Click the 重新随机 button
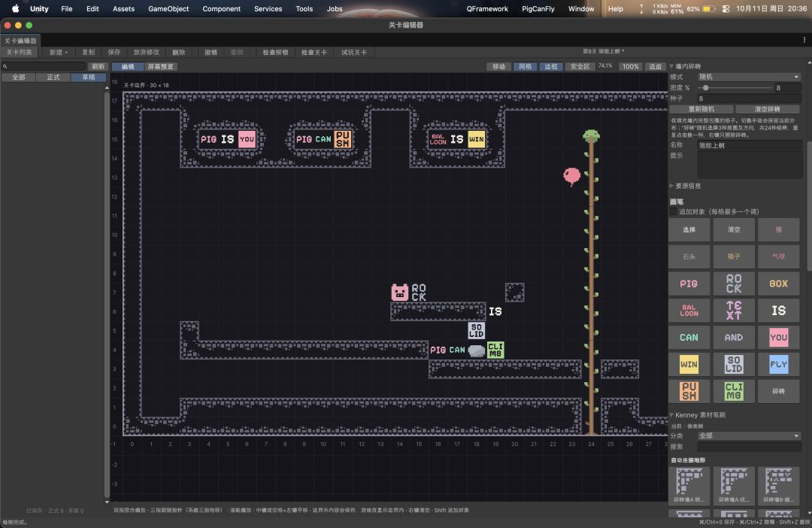The width and height of the screenshot is (812, 528). click(701, 109)
